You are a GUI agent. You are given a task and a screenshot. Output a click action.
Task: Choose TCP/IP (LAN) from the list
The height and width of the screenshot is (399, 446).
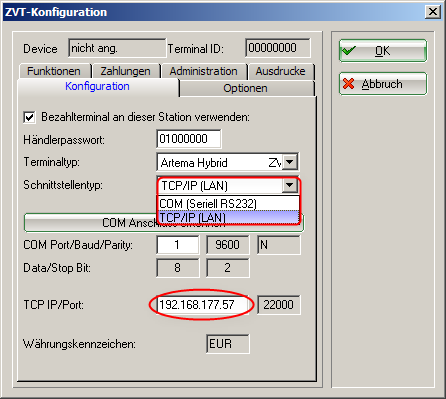coord(228,217)
